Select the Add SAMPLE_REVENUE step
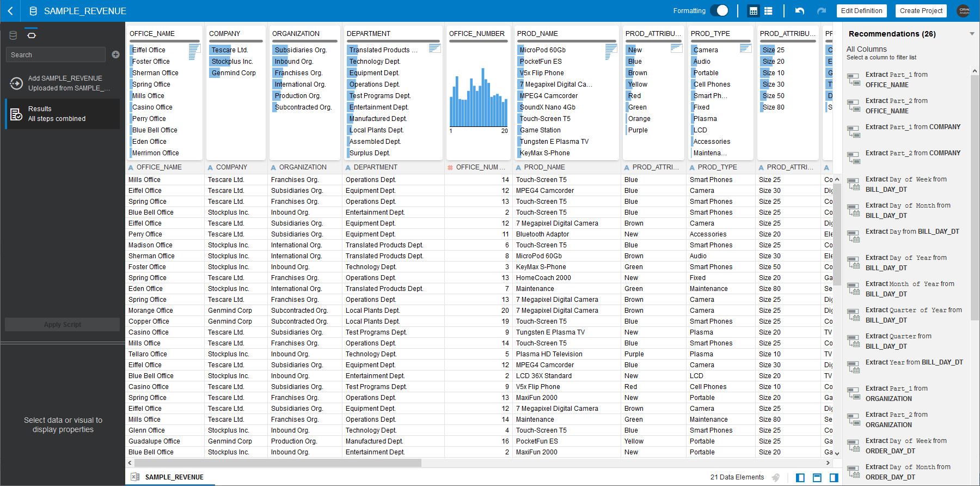The image size is (980, 486). 63,83
